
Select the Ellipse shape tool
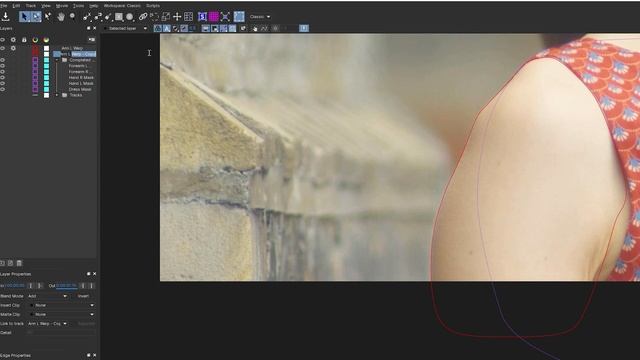[129, 17]
